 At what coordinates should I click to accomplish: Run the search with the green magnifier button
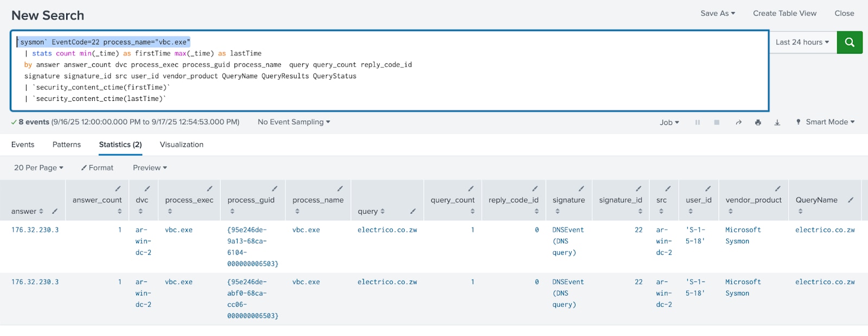coord(850,42)
